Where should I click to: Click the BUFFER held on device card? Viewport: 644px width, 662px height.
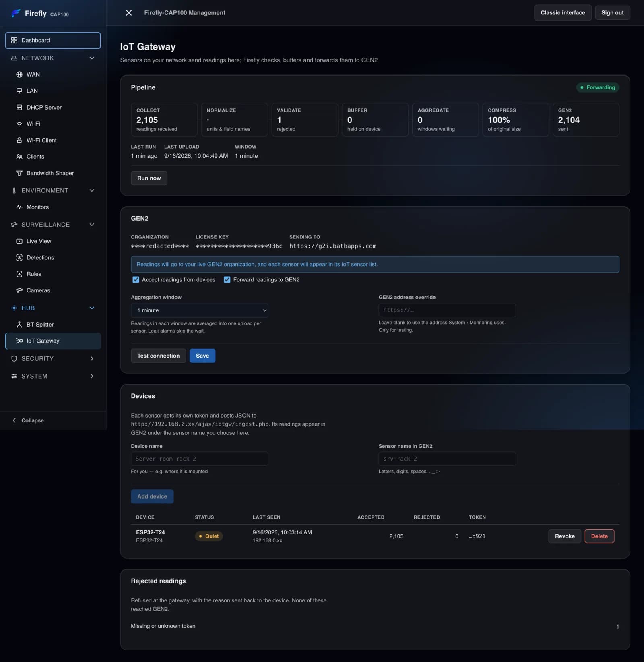click(375, 120)
